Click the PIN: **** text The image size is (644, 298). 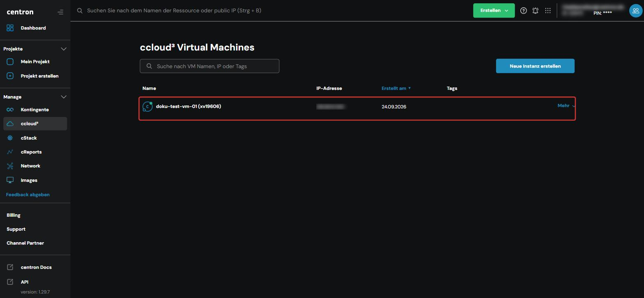tap(603, 13)
